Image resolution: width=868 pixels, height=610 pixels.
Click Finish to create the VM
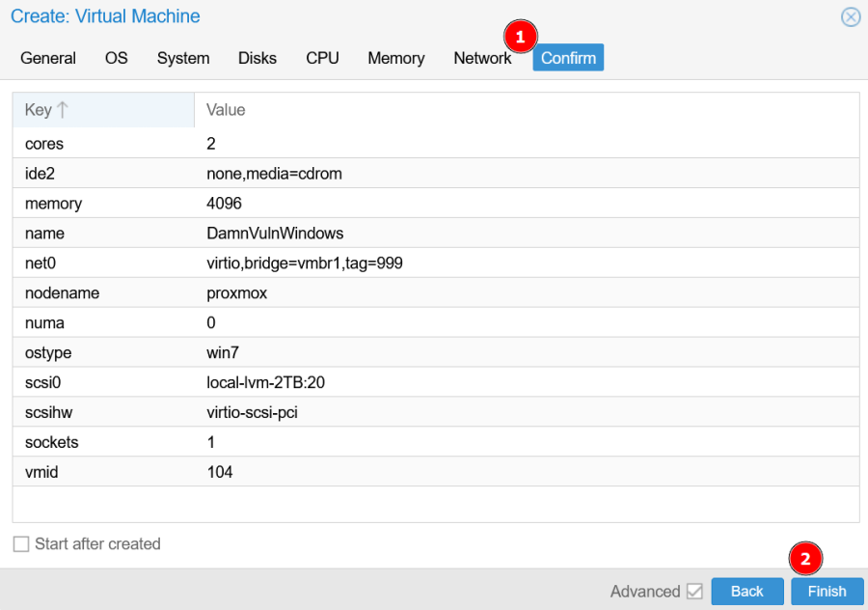click(827, 592)
